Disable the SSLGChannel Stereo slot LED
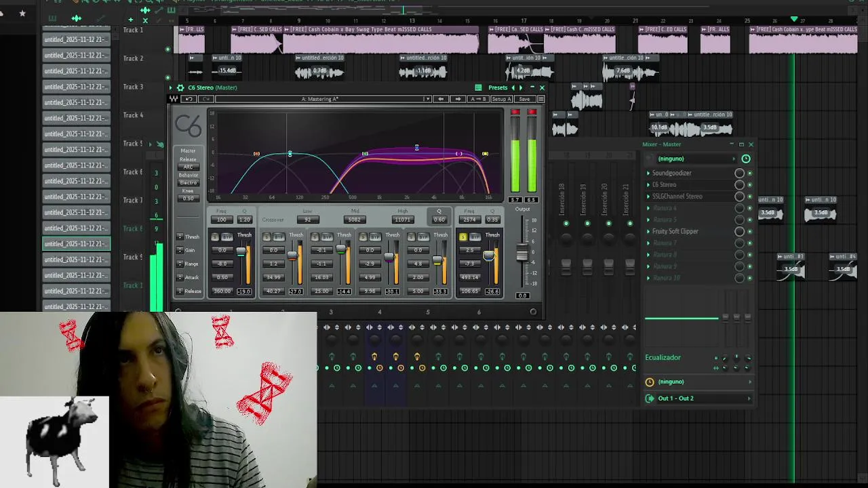 749,197
